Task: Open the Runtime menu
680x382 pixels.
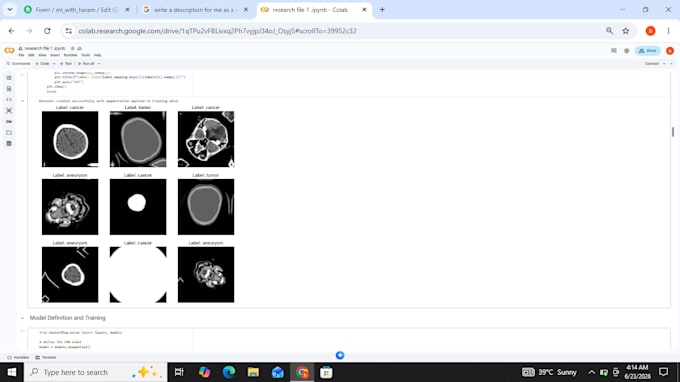Action: point(70,55)
